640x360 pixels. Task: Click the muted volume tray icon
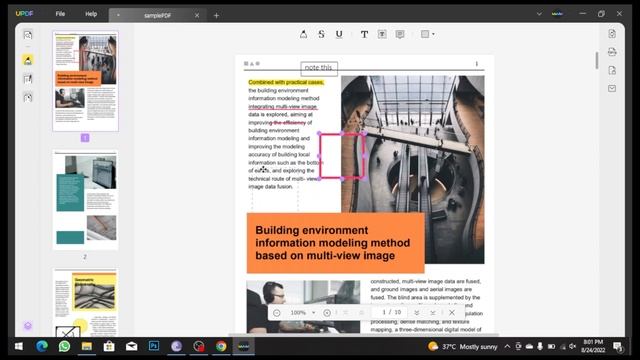572,347
